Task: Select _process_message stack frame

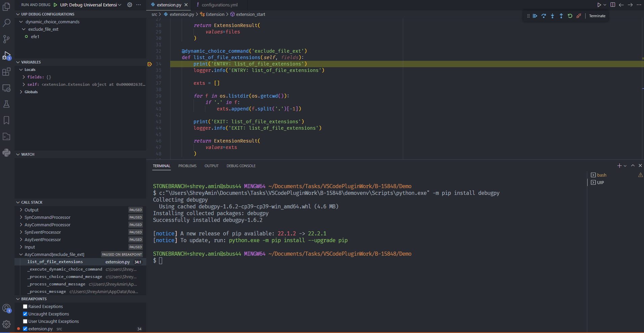Action: point(47,292)
